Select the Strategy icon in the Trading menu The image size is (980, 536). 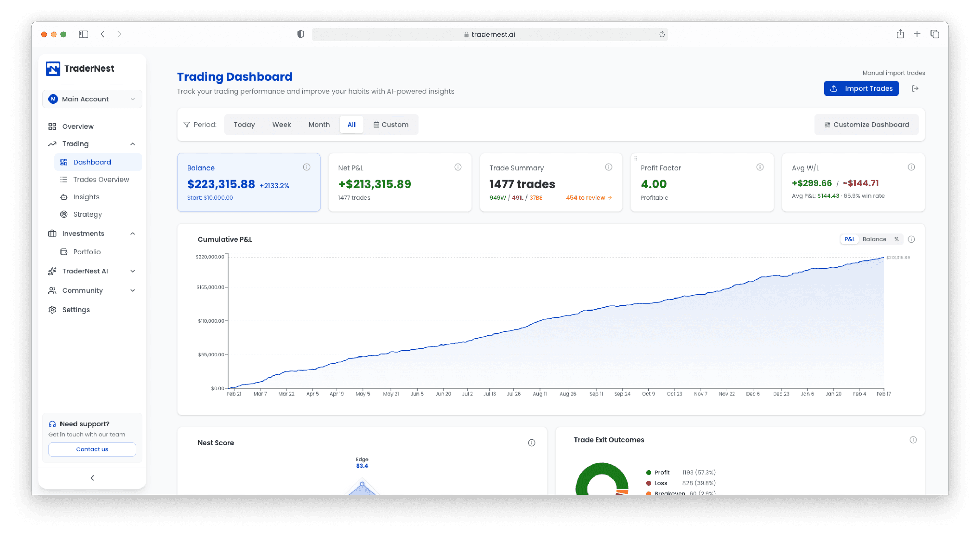pyautogui.click(x=64, y=214)
